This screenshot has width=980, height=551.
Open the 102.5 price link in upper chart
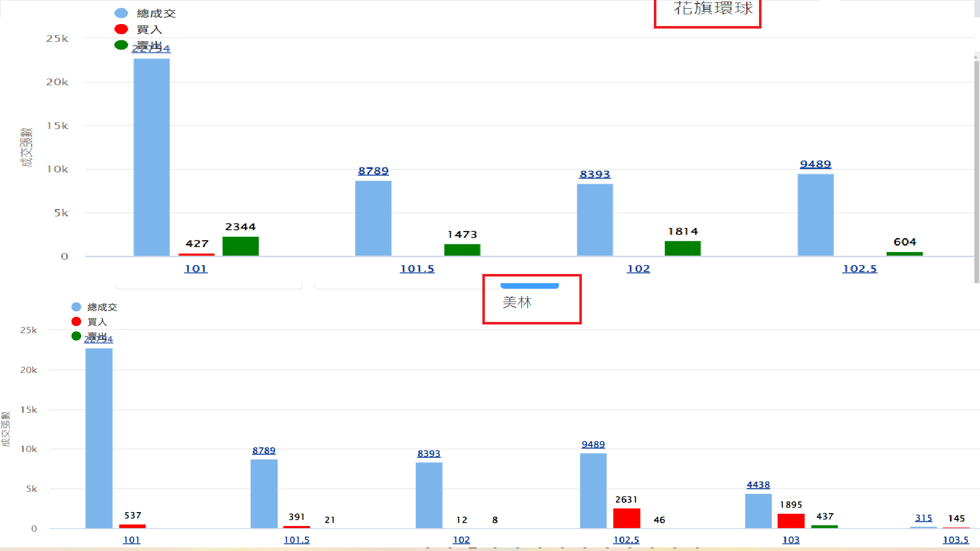click(860, 269)
